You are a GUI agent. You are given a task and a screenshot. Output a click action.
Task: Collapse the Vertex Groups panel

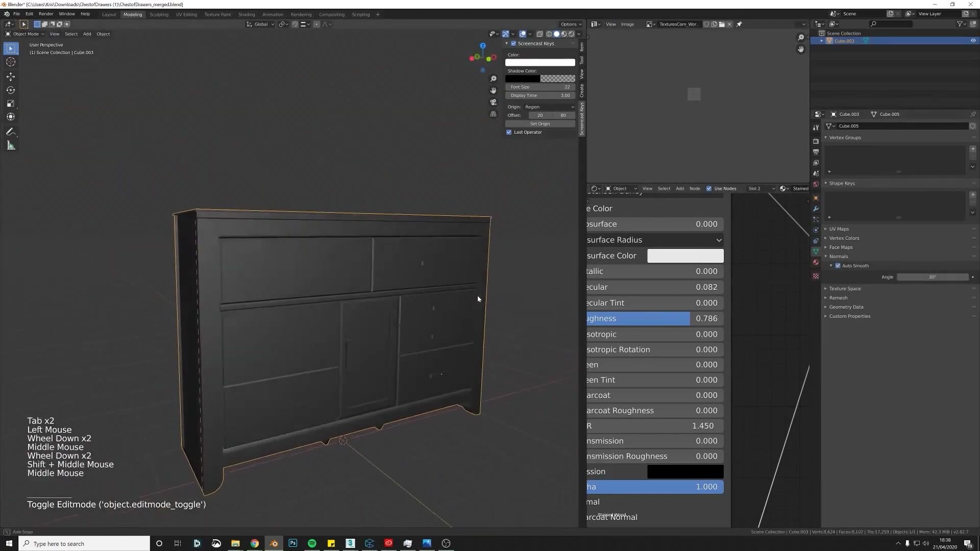click(x=845, y=138)
